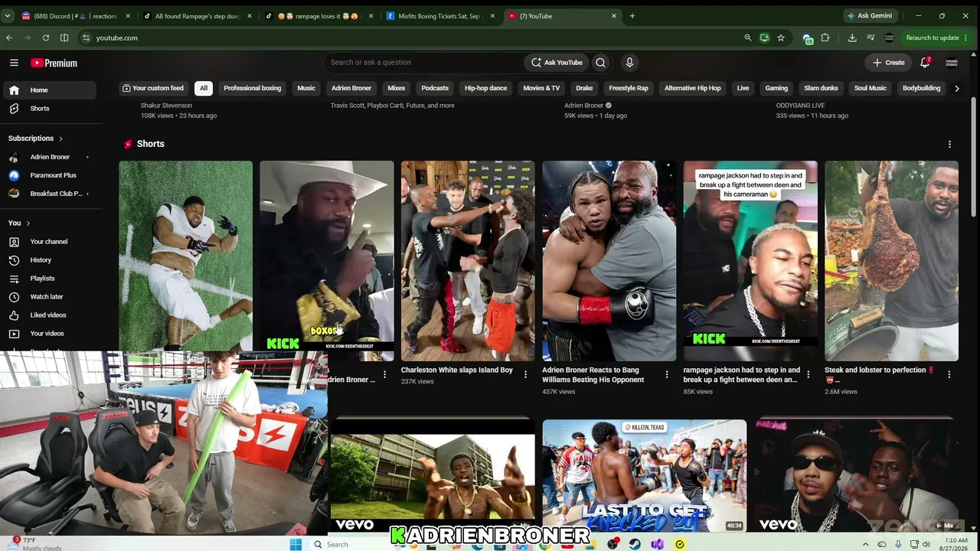
Task: Click the YouTube Premium logo
Action: point(54,63)
